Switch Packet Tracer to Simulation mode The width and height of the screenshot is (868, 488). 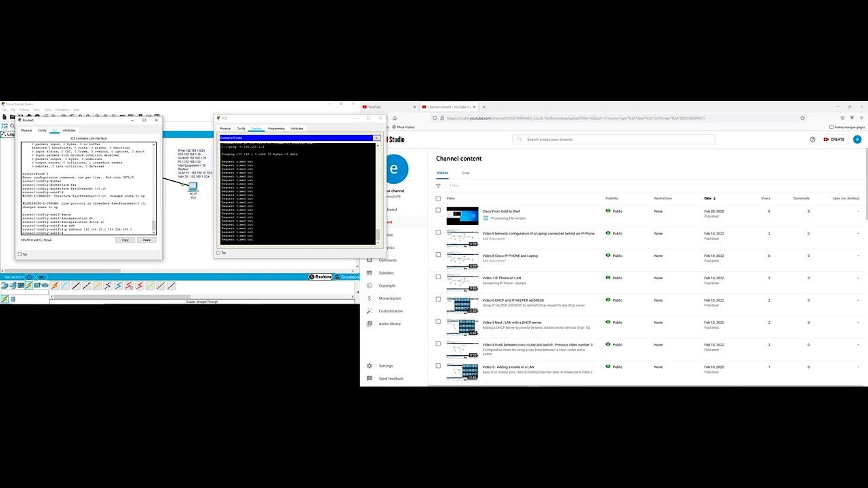(x=347, y=277)
